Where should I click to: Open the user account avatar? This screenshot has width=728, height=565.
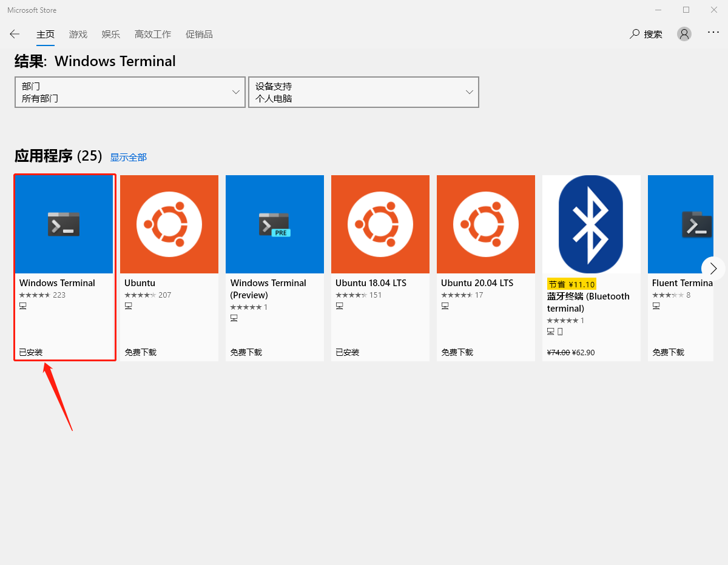684,34
